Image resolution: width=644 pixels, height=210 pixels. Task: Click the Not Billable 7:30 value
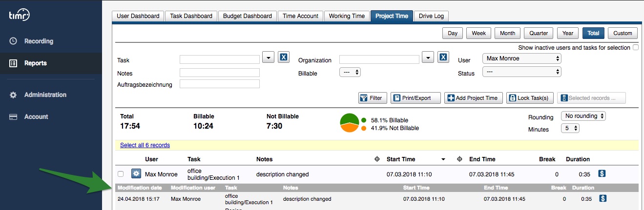coord(275,126)
